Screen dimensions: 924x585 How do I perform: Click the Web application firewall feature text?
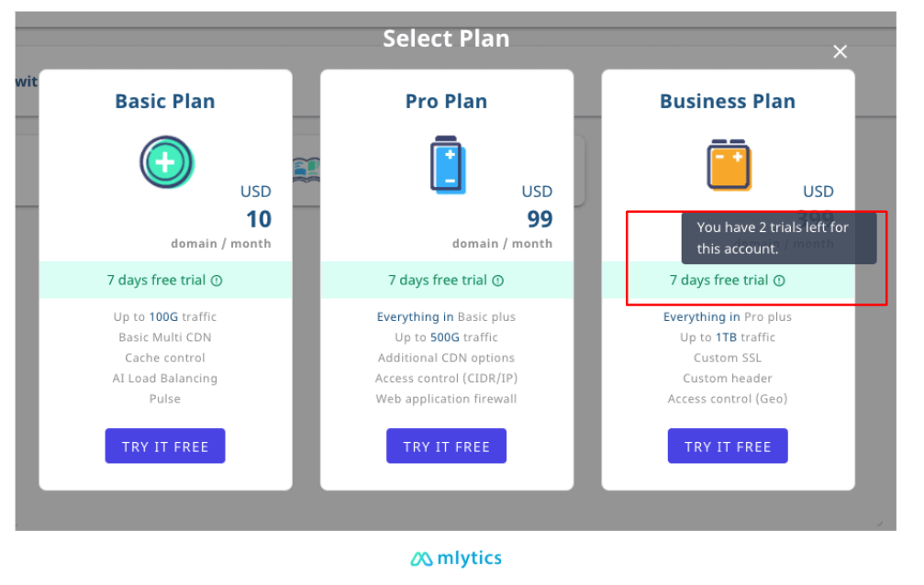point(446,399)
